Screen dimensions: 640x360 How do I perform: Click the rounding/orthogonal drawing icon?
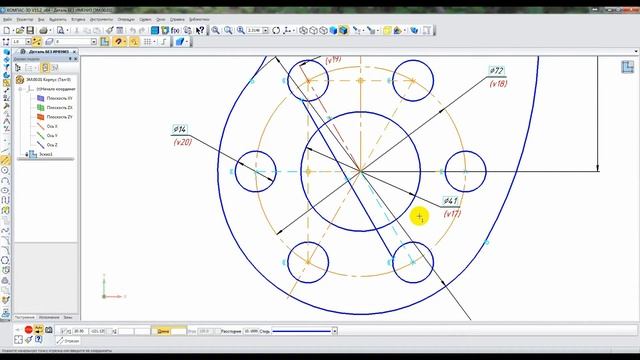click(x=164, y=42)
